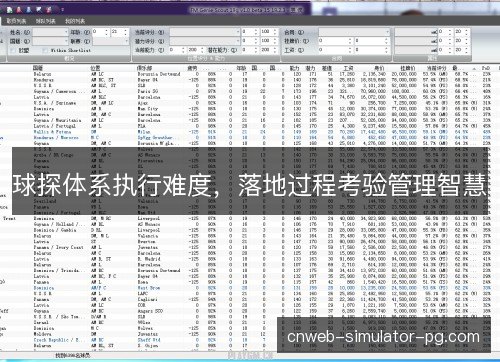Sort by the 俱乐部 column header
Image resolution: width=500 pixels, height=362 pixels.
click(x=145, y=68)
